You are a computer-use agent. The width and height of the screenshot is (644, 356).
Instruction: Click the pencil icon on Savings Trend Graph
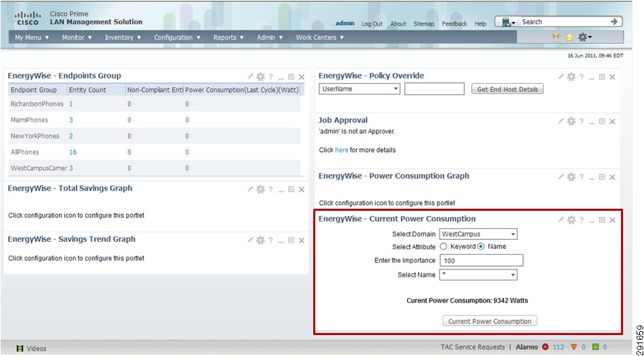click(x=250, y=240)
